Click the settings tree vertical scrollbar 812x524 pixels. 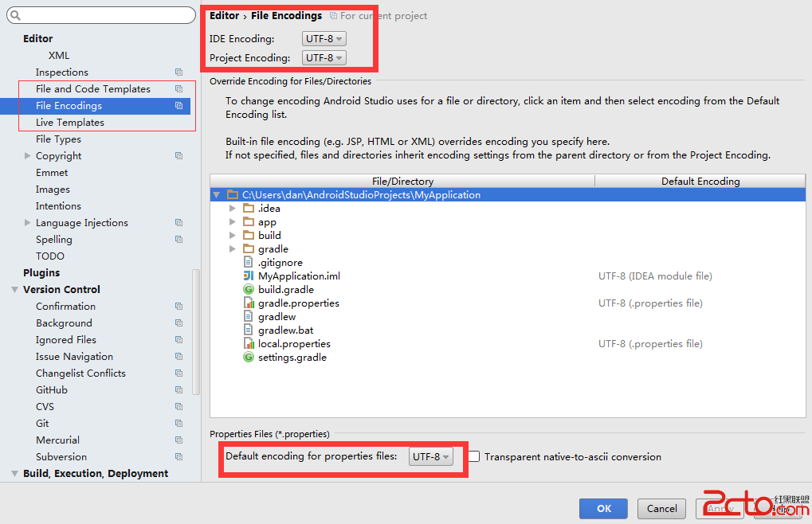pyautogui.click(x=196, y=332)
